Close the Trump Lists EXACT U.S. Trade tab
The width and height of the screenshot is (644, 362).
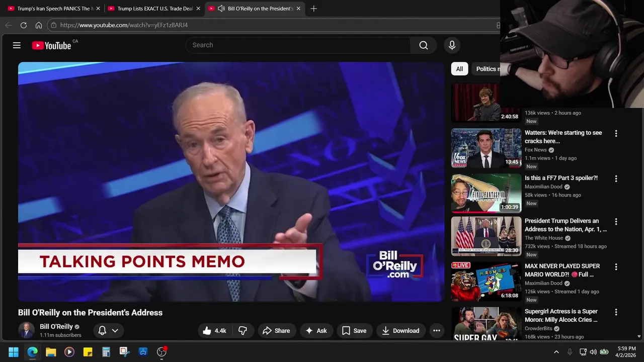[198, 9]
